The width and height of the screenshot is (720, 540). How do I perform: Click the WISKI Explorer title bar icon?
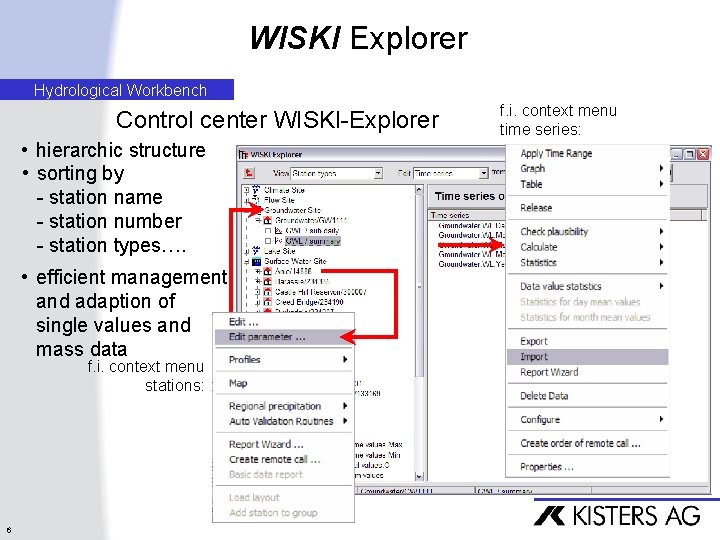pyautogui.click(x=243, y=155)
